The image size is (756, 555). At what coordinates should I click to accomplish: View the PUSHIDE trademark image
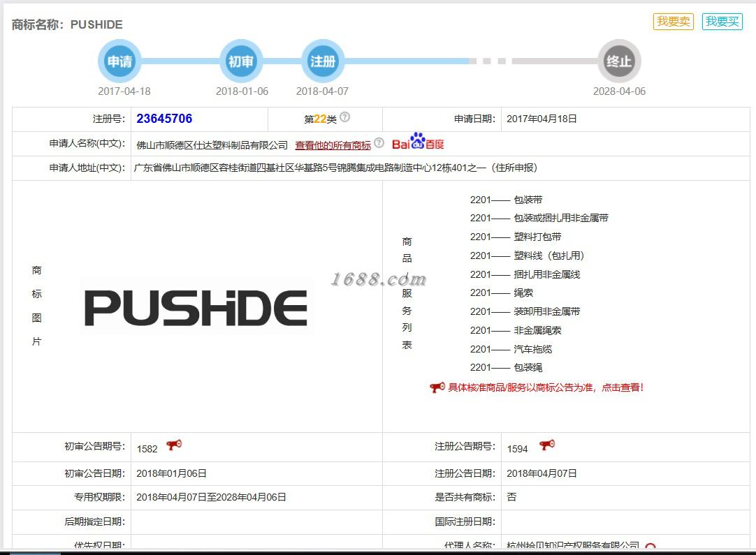point(196,308)
